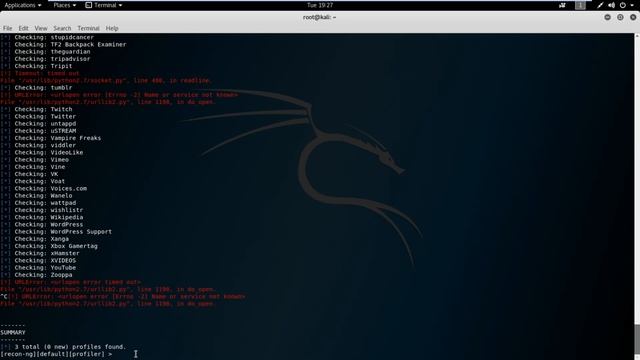Click the 'Checking: xHamster' line
The height and width of the screenshot is (360, 640).
tap(40, 253)
